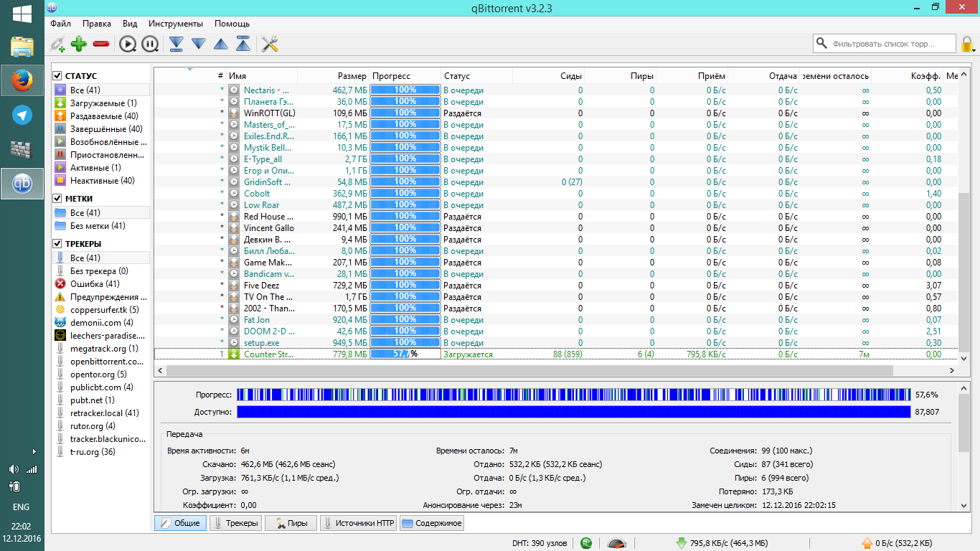Click the horizontal scrollbar right arrow
This screenshot has width=980, height=551.
coord(952,371)
